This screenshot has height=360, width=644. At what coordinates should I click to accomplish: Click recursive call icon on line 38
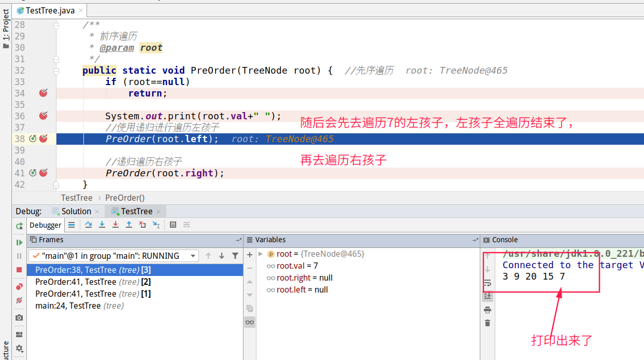[33, 139]
